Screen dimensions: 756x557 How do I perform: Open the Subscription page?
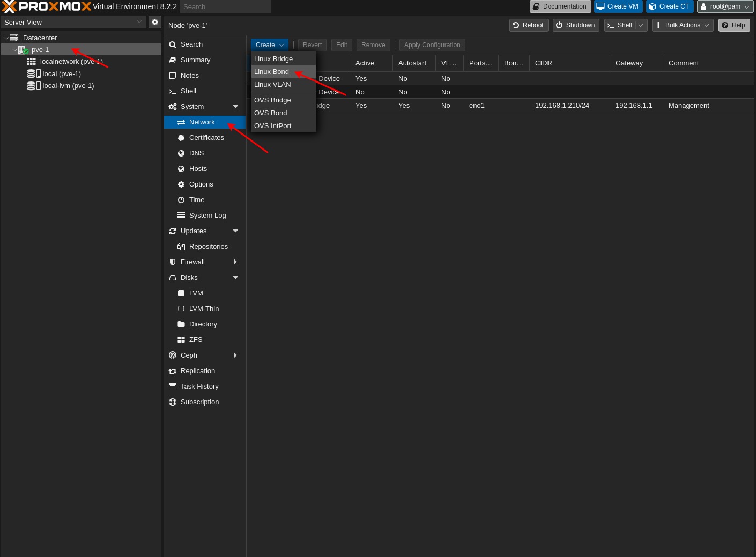199,402
